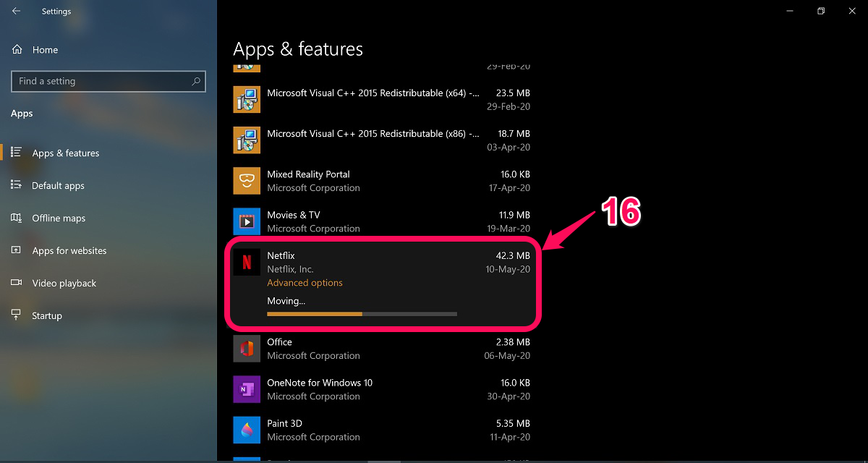The image size is (868, 463).
Task: Click the Apps for websites icon
Action: [x=16, y=250]
